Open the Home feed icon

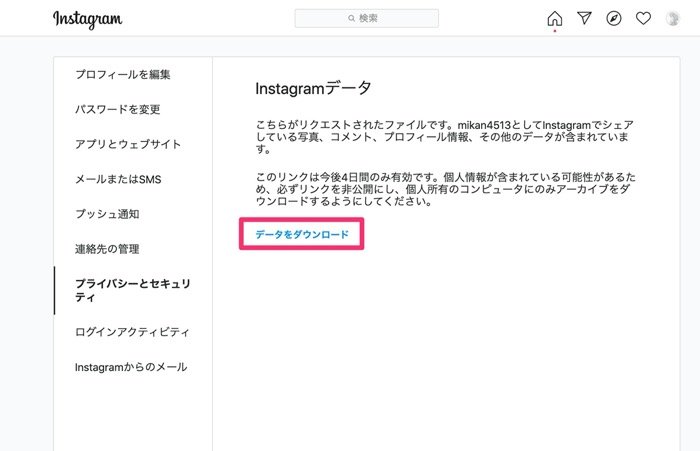pyautogui.click(x=554, y=19)
